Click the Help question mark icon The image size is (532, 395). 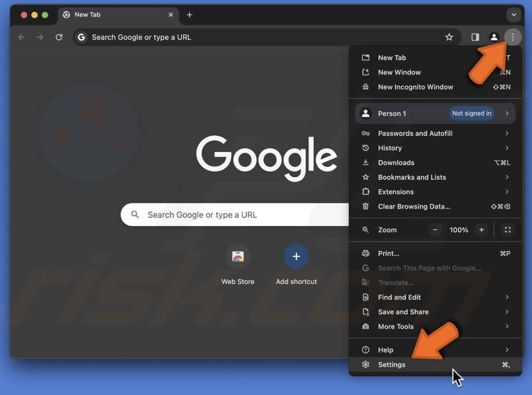coord(366,349)
